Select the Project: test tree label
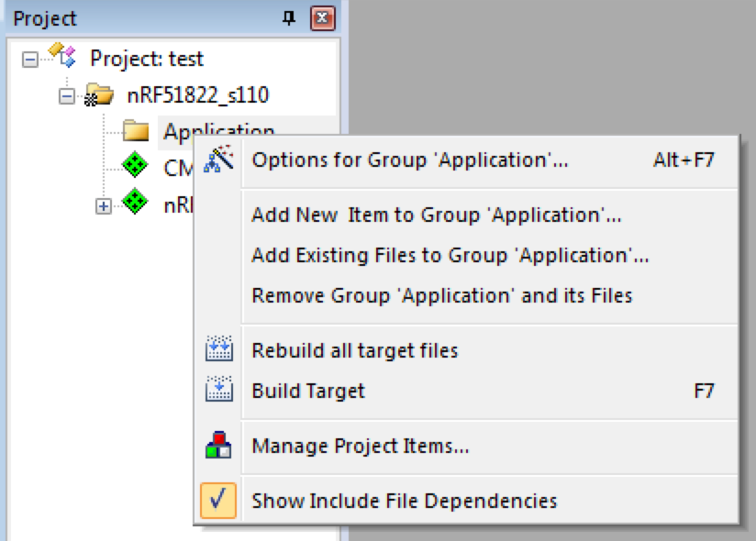Image resolution: width=756 pixels, height=541 pixels. 147,59
